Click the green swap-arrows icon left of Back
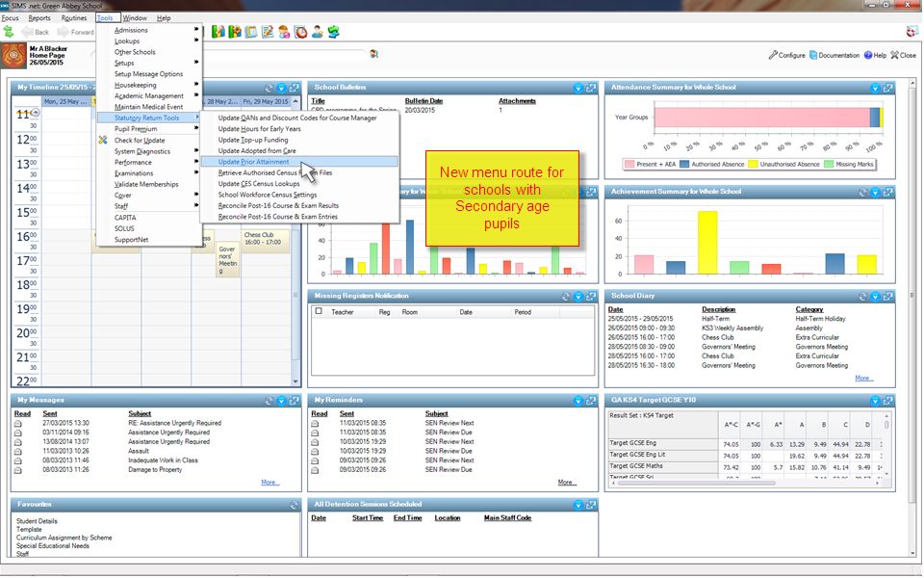924x578 pixels. click(x=9, y=32)
